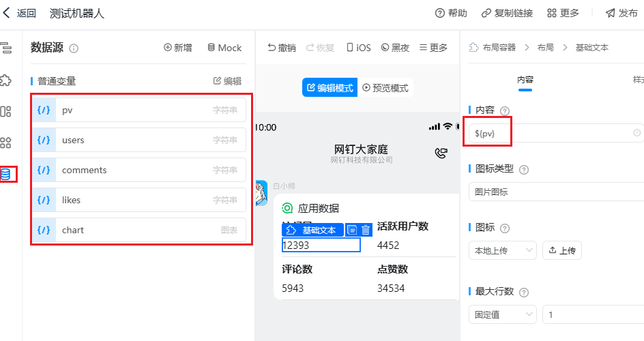Switch to 预览模式 preview mode
The image size is (644, 341).
[x=385, y=88]
